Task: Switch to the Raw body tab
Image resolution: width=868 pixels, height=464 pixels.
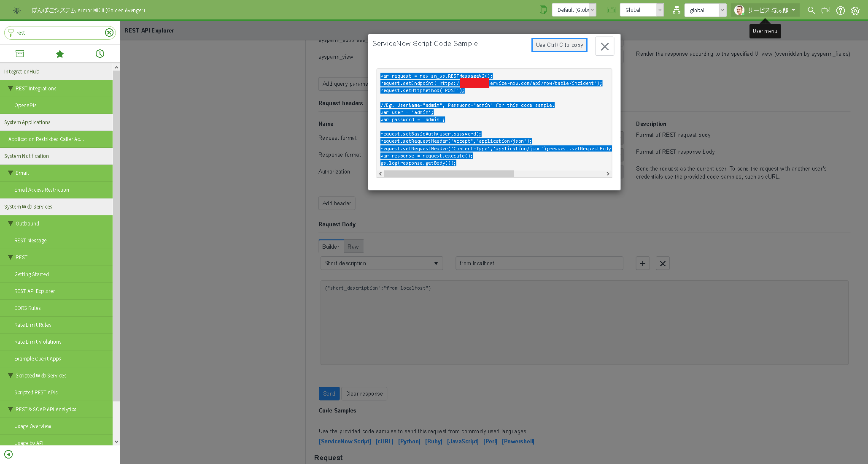Action: (353, 247)
